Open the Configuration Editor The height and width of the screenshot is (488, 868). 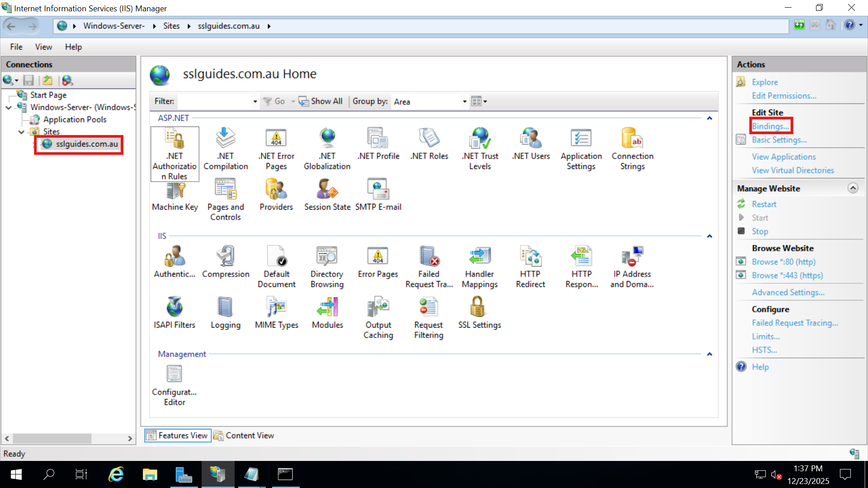(x=175, y=385)
